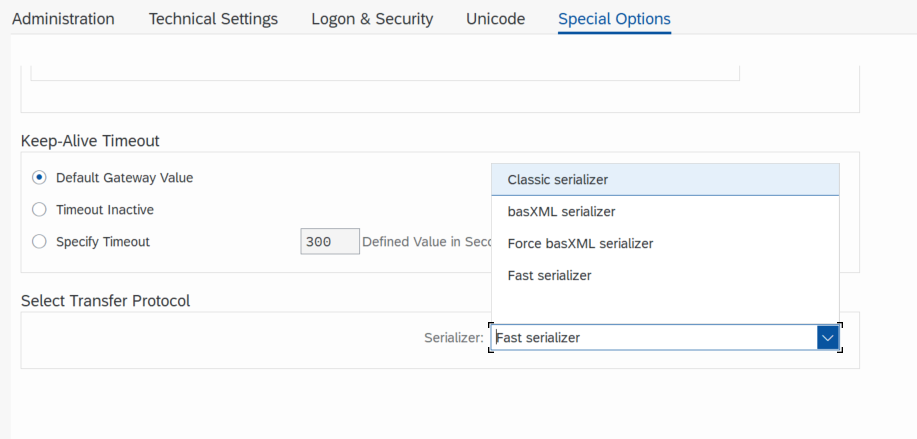This screenshot has width=917, height=439.
Task: Click the Defined Value in Seconds label
Action: [x=427, y=242]
